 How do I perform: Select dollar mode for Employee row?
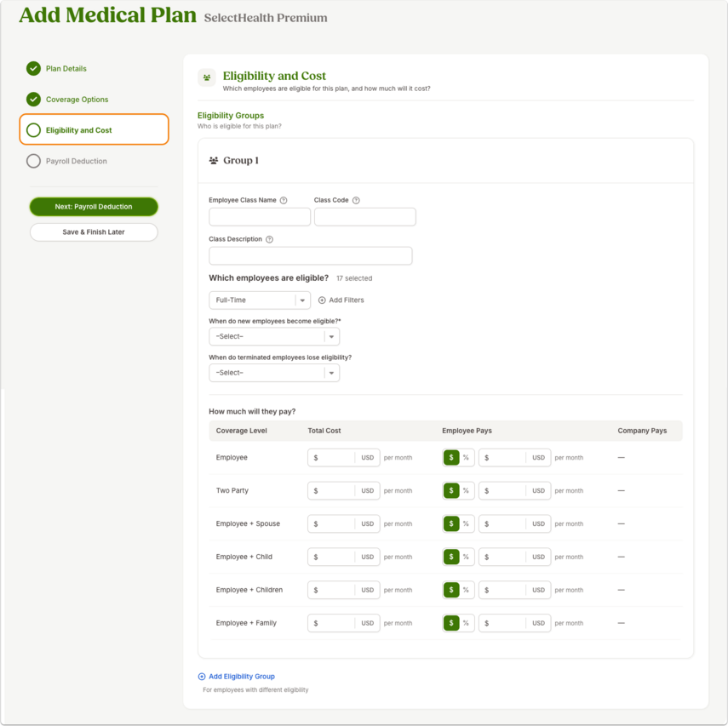click(x=451, y=458)
